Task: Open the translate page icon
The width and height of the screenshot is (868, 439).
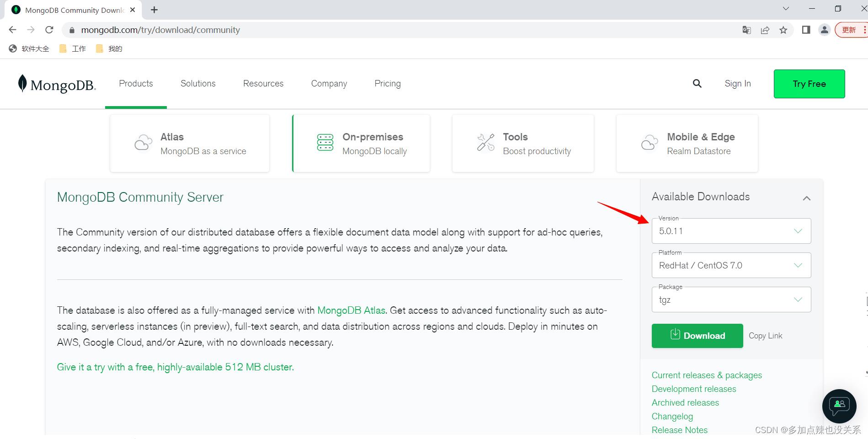Action: [746, 30]
